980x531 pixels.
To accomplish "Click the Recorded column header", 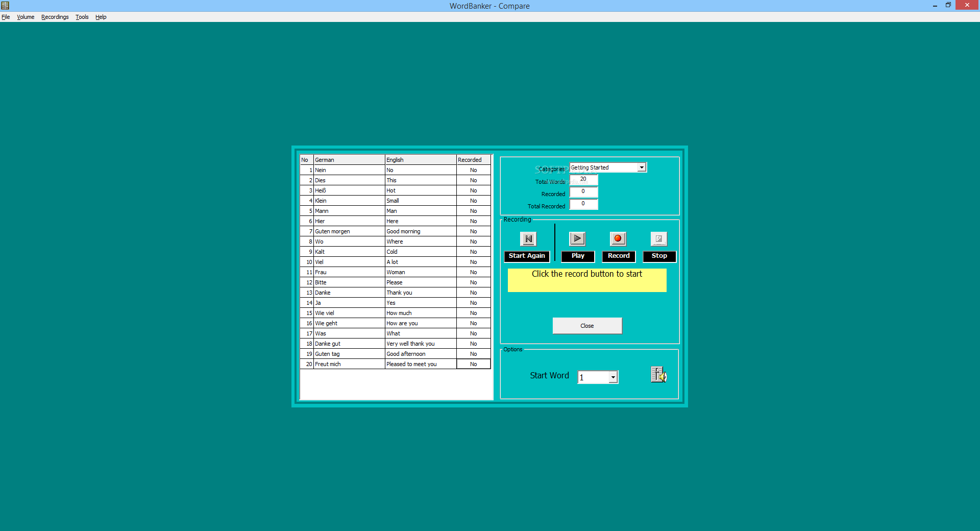I will [474, 160].
